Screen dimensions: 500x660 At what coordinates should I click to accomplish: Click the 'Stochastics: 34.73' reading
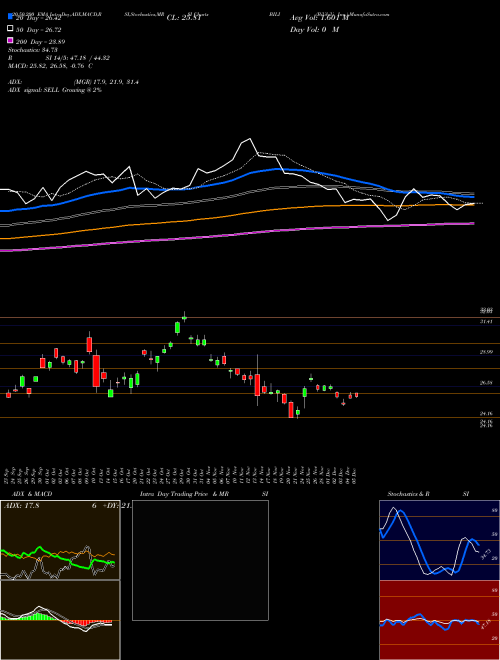coord(33,50)
